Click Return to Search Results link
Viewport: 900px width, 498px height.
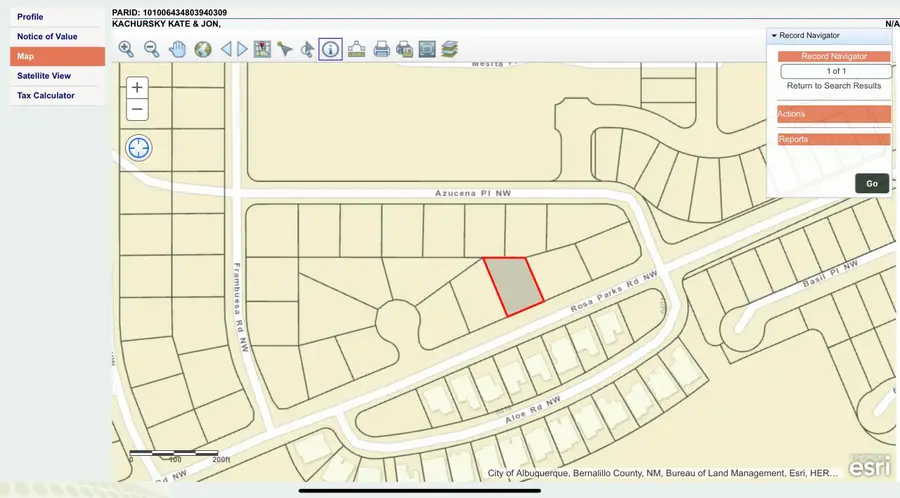(x=834, y=86)
